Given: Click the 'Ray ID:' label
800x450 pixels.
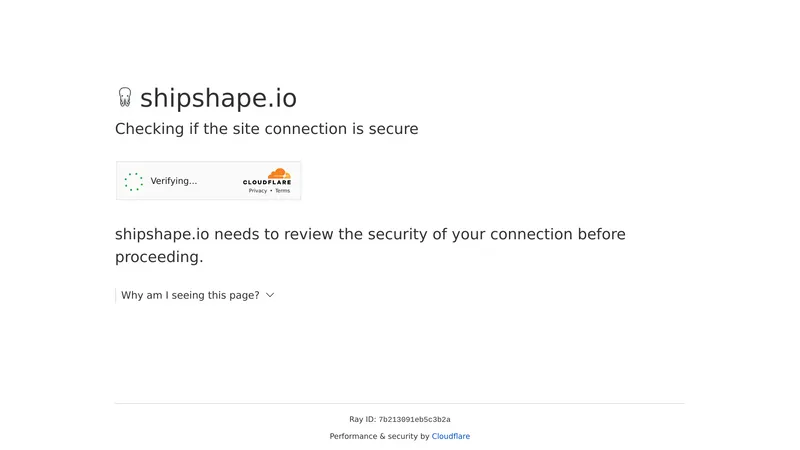Looking at the screenshot, I should coord(362,419).
